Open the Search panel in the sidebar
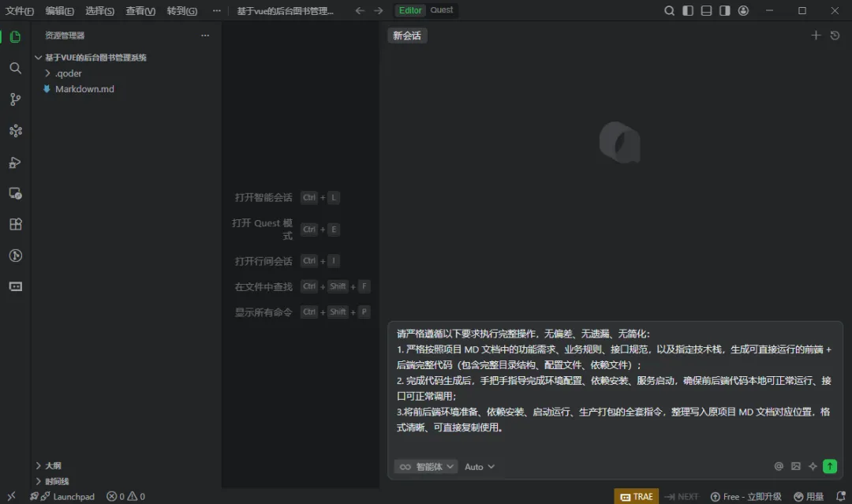 15,68
